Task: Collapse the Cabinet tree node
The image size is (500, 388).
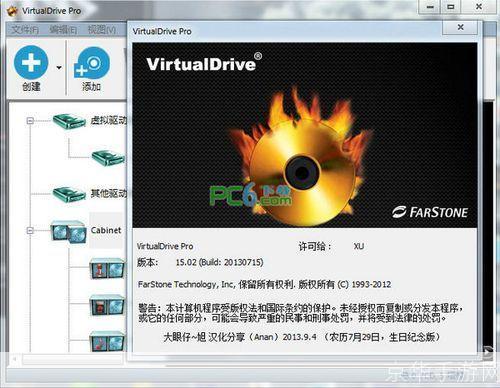Action: pyautogui.click(x=30, y=230)
